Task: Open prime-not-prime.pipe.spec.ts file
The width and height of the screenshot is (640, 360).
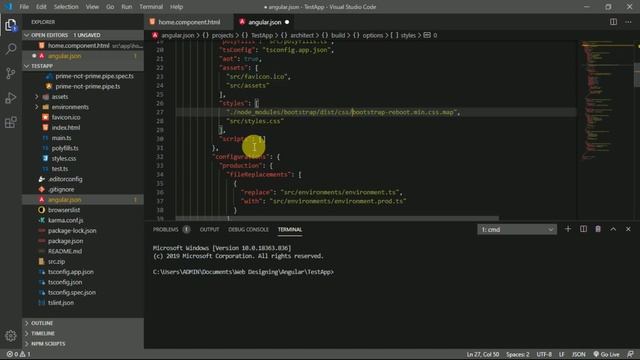Action: [x=94, y=76]
